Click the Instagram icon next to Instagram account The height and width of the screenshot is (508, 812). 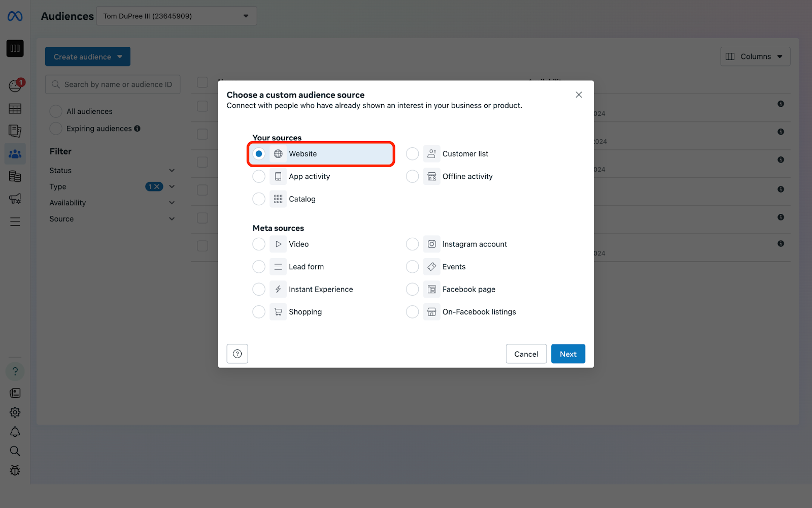tap(431, 244)
